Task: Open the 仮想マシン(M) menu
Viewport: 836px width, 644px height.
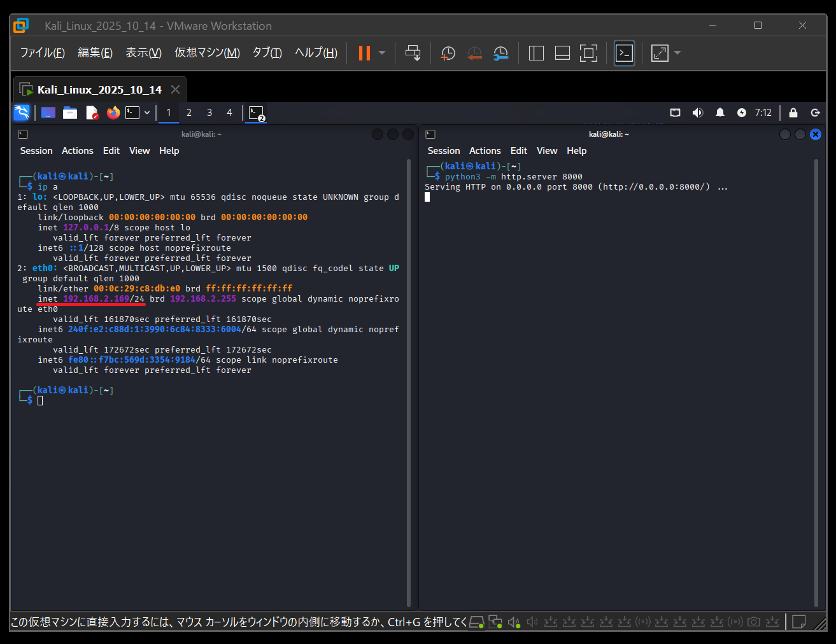Action: [207, 53]
